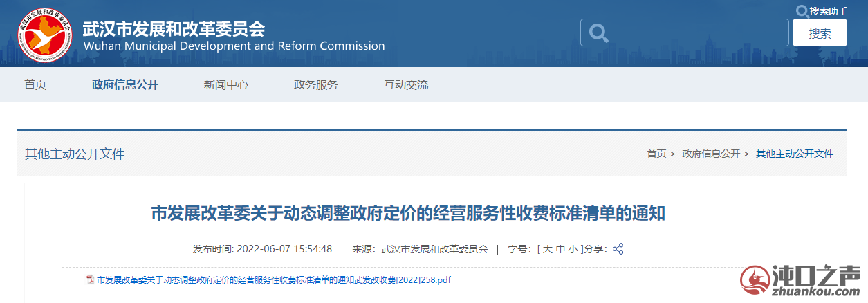Click breadcrumb link 政府信息公开
This screenshot has height=303, width=868.
711,154
